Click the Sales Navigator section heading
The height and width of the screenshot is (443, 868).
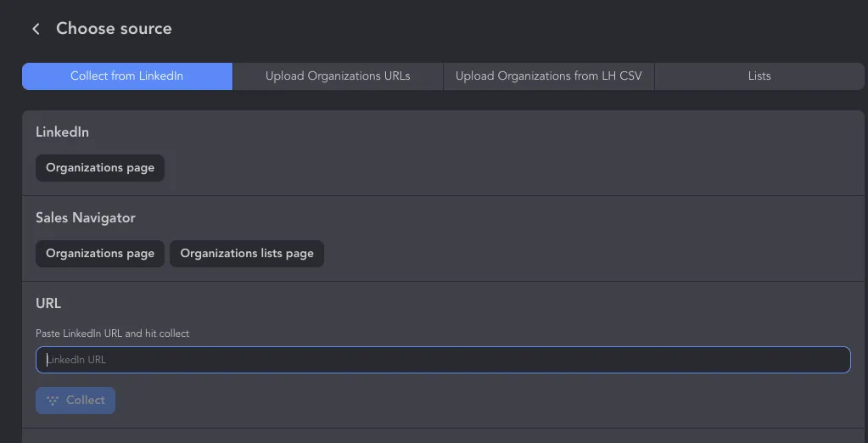(x=85, y=217)
